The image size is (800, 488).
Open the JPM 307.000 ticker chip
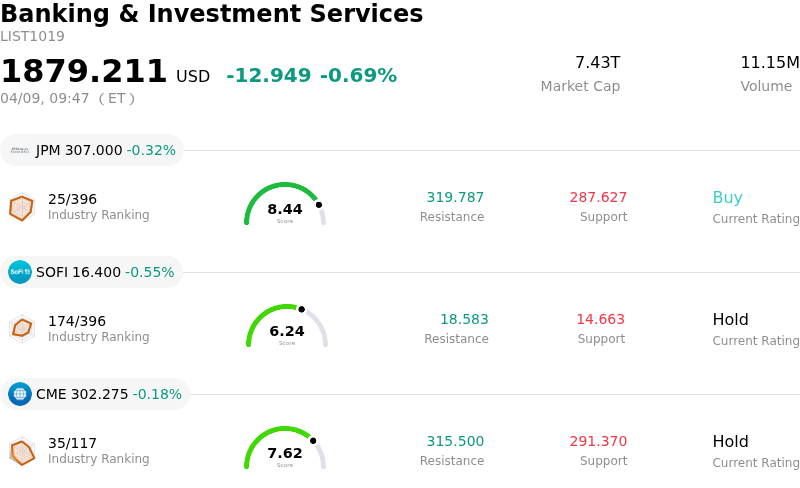pos(92,150)
